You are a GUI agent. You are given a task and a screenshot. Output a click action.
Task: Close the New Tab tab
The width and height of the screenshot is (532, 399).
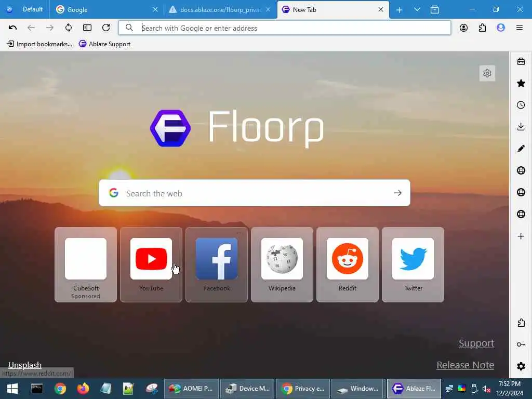(x=381, y=9)
